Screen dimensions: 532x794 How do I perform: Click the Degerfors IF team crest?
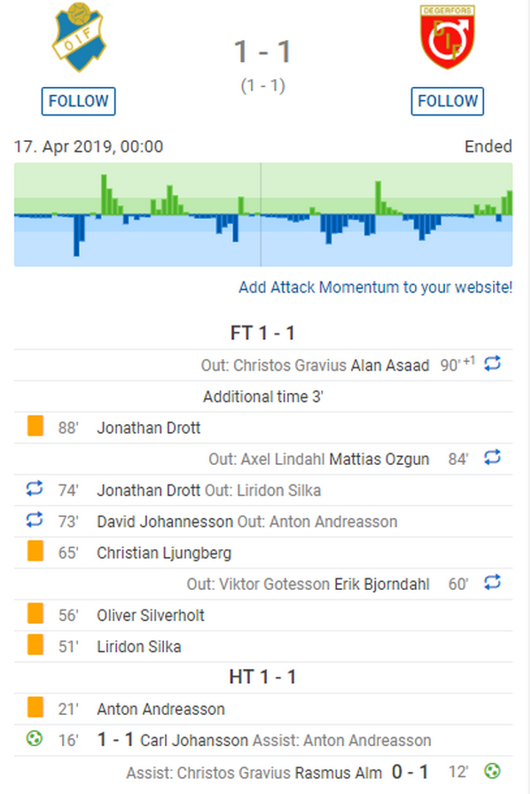(448, 36)
